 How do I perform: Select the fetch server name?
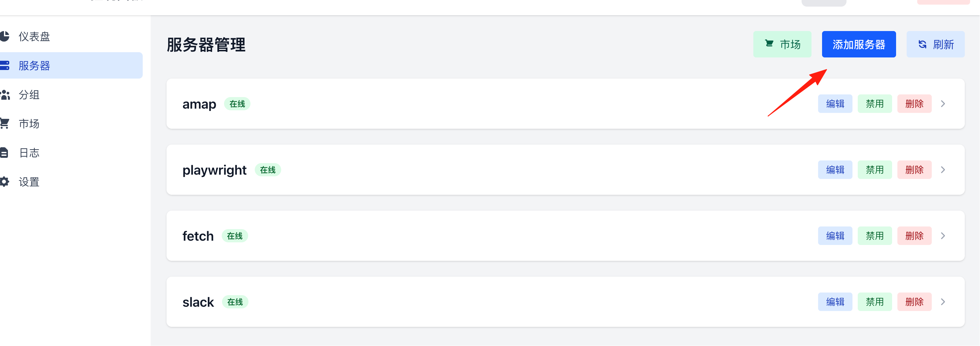198,236
